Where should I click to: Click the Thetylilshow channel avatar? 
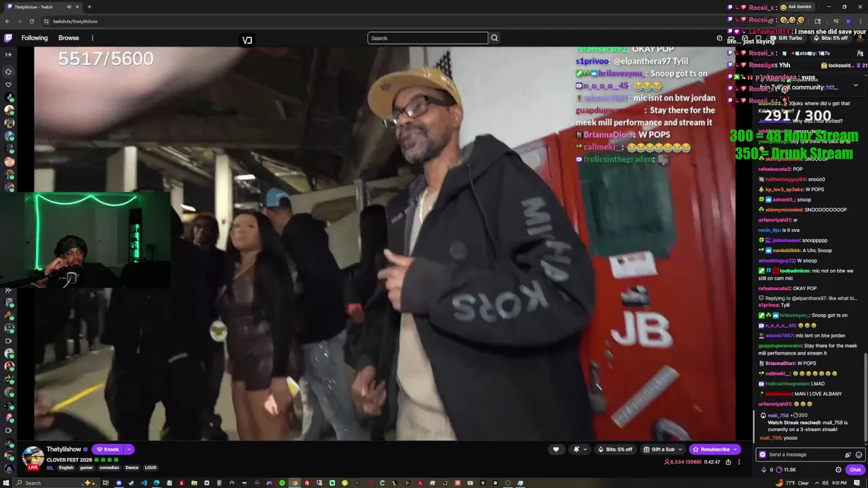point(33,456)
